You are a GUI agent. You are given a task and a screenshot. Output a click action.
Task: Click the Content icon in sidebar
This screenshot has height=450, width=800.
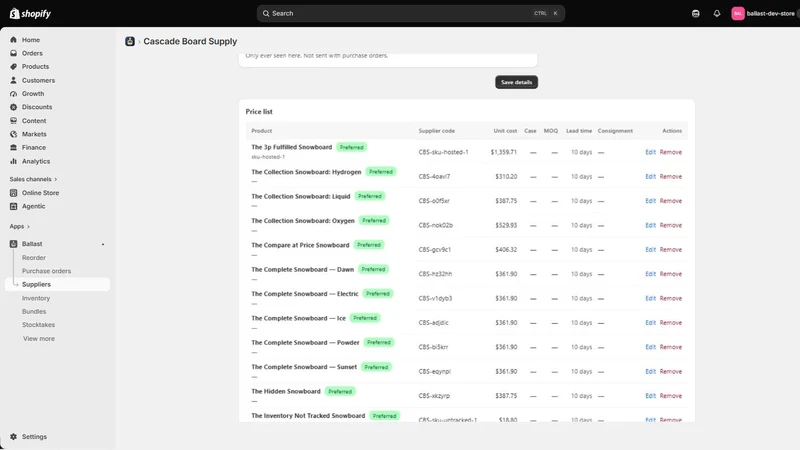[13, 120]
